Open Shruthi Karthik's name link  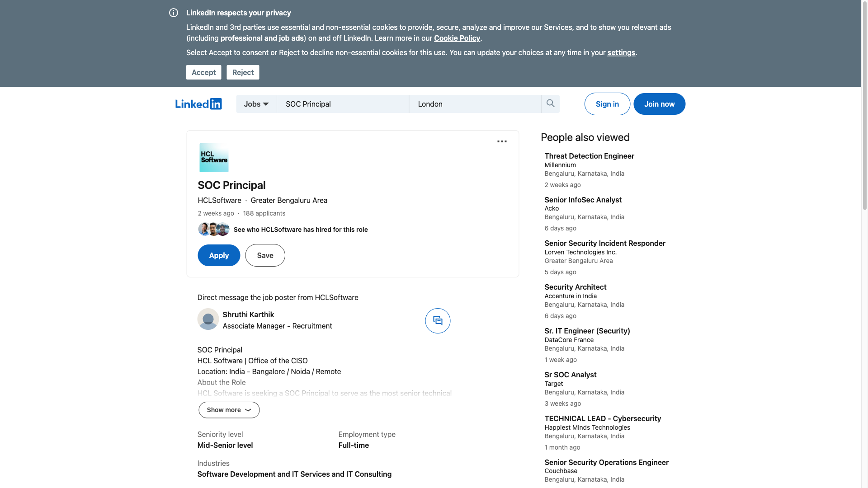(x=248, y=314)
